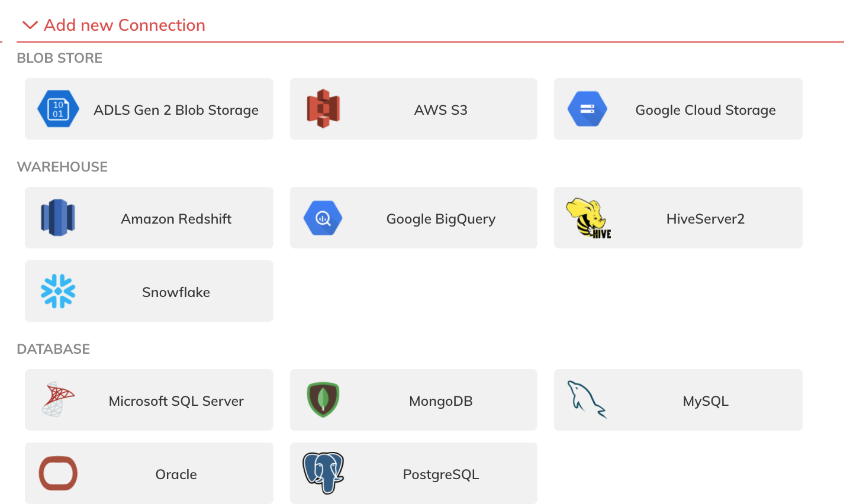Image resolution: width=850 pixels, height=504 pixels.
Task: Click the MongoDB leaf shield icon
Action: [x=323, y=400]
